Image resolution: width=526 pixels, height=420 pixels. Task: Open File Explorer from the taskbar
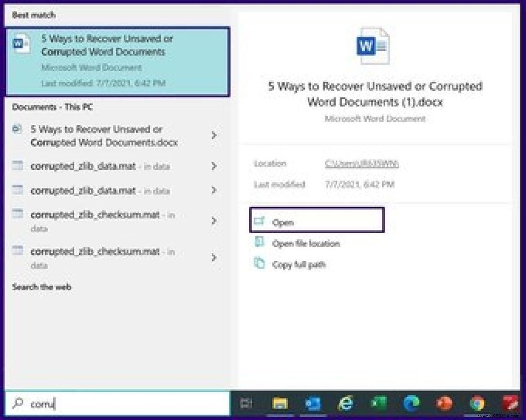point(280,403)
